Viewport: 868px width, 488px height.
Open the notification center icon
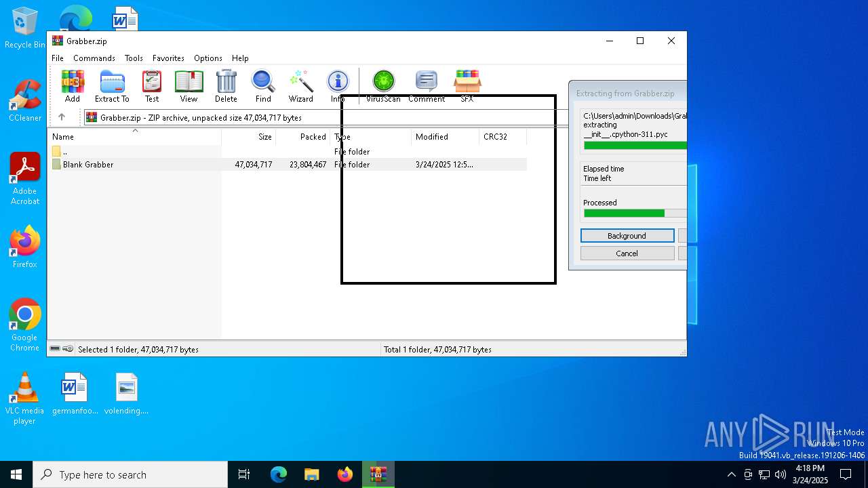[846, 474]
